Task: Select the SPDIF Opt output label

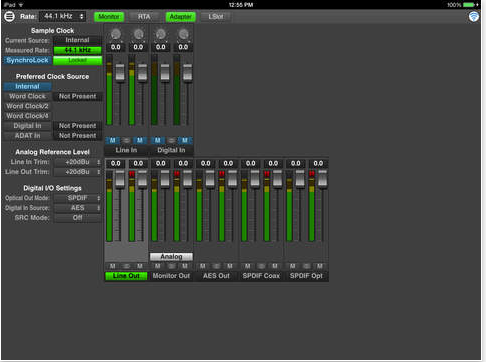Action: (x=306, y=276)
